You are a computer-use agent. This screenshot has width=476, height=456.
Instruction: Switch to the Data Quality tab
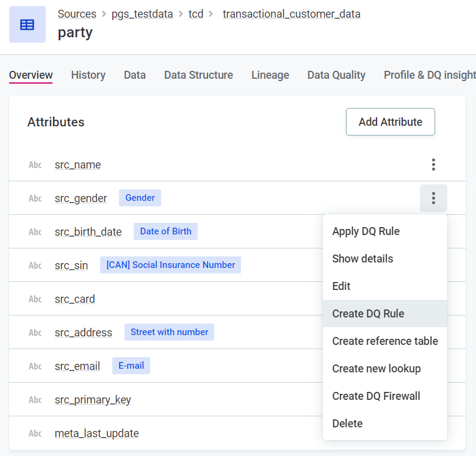[336, 75]
